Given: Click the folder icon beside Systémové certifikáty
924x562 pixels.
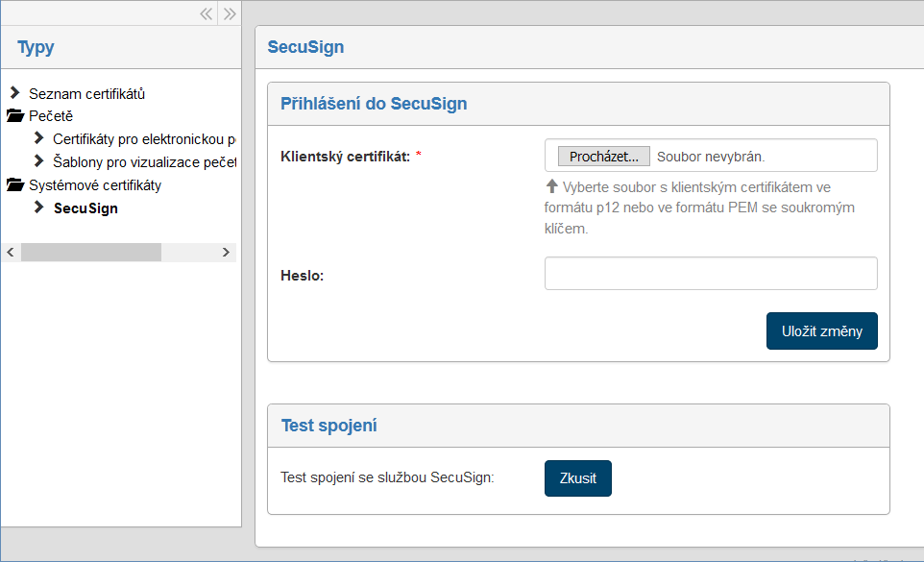Looking at the screenshot, I should click(14, 185).
